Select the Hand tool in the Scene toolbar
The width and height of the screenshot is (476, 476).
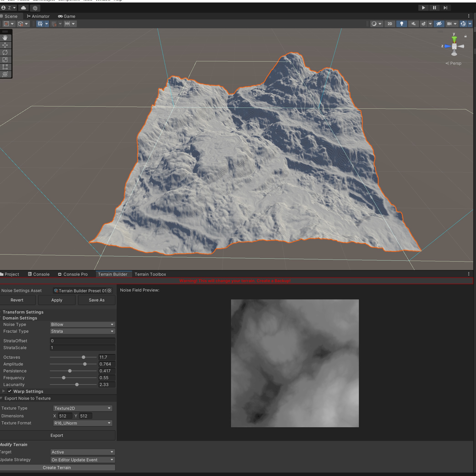[5, 37]
